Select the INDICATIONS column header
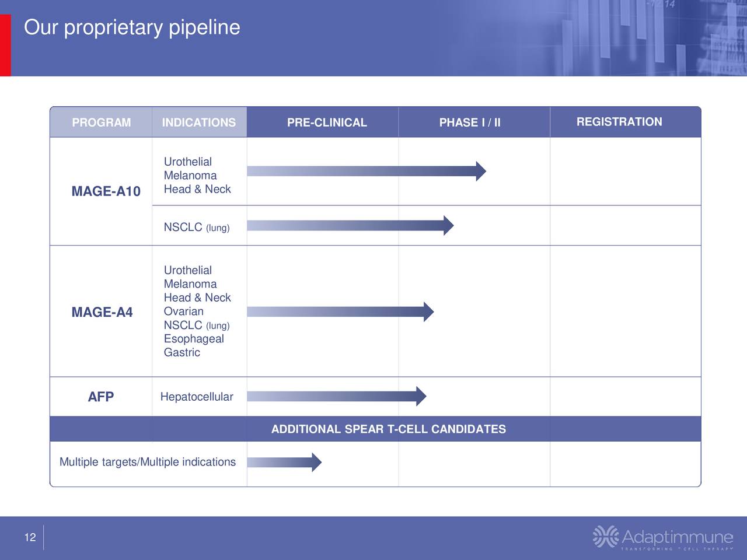Image resolution: width=747 pixels, height=560 pixels. 199,123
